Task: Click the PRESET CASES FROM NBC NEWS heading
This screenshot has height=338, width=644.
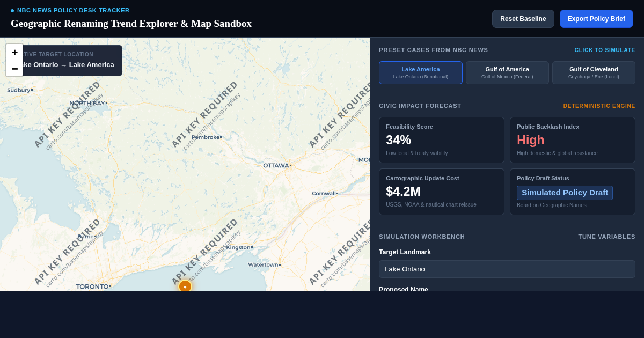Action: 434,50
